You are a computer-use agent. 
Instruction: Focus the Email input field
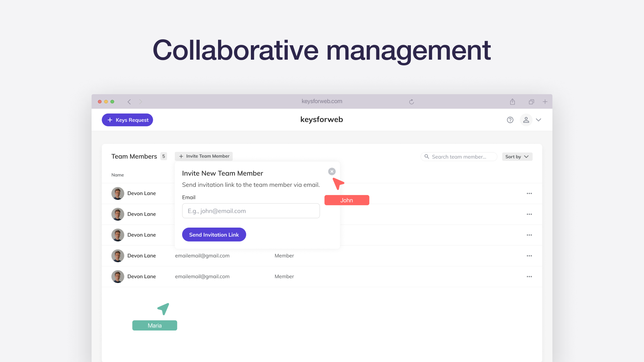251,211
